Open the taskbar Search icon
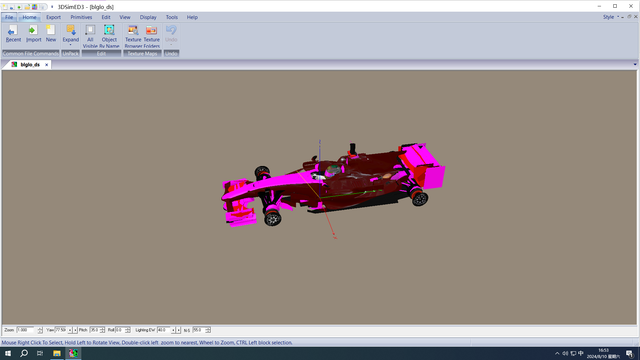Screen dimensions: 640x360 point(24,353)
